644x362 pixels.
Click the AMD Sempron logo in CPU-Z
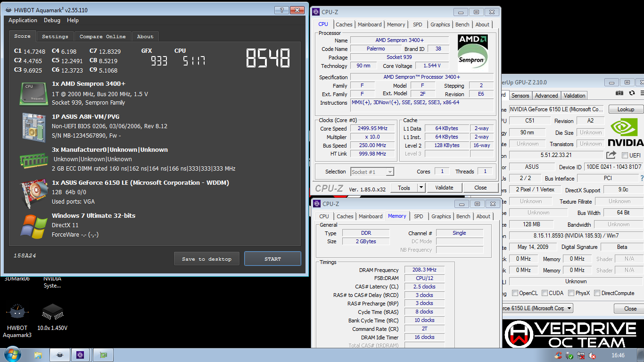coord(473,53)
